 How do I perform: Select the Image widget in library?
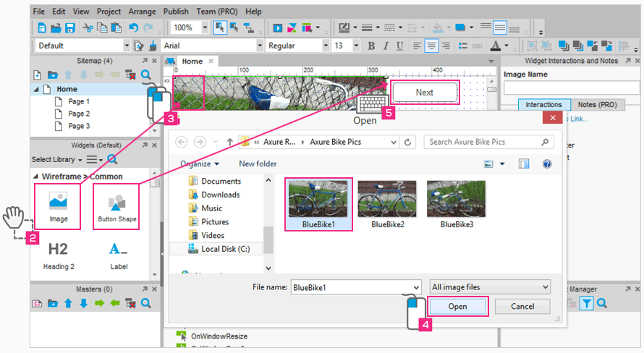(x=59, y=205)
